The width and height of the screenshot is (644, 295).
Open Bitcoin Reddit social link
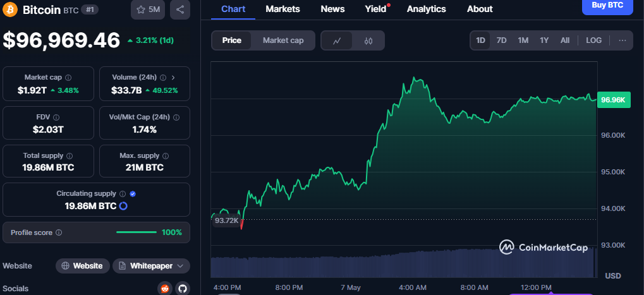click(165, 289)
